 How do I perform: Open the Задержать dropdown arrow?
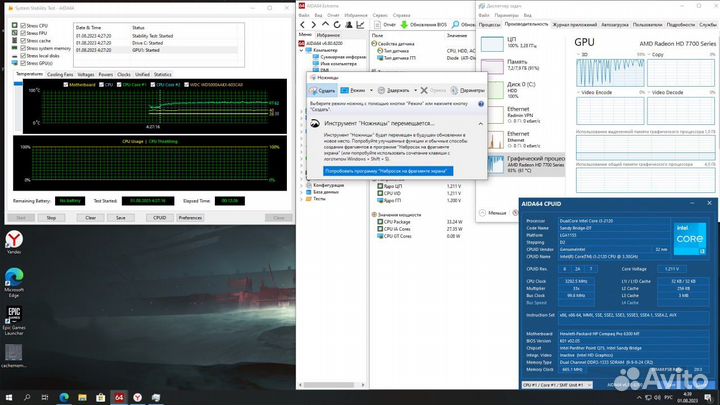416,90
